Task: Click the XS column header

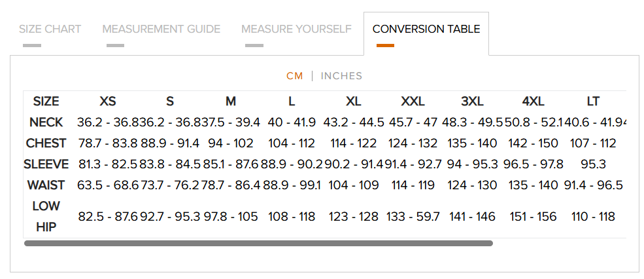Action: tap(108, 102)
